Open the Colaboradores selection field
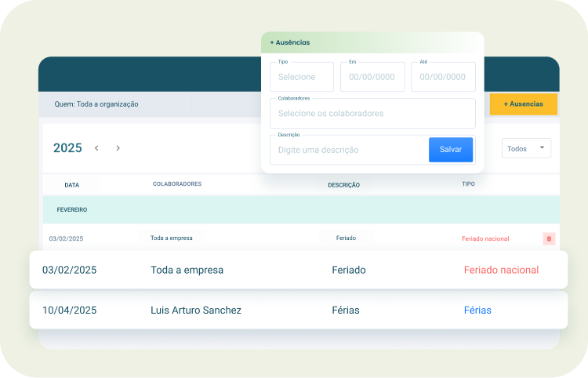 pyautogui.click(x=372, y=114)
